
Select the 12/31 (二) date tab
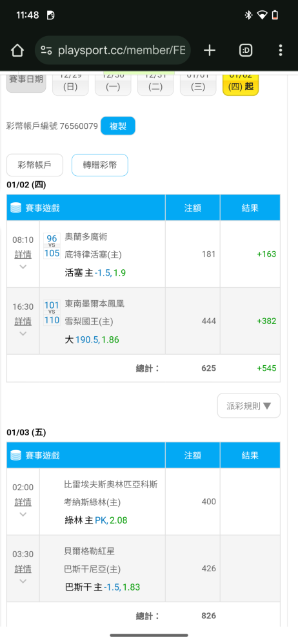click(155, 82)
